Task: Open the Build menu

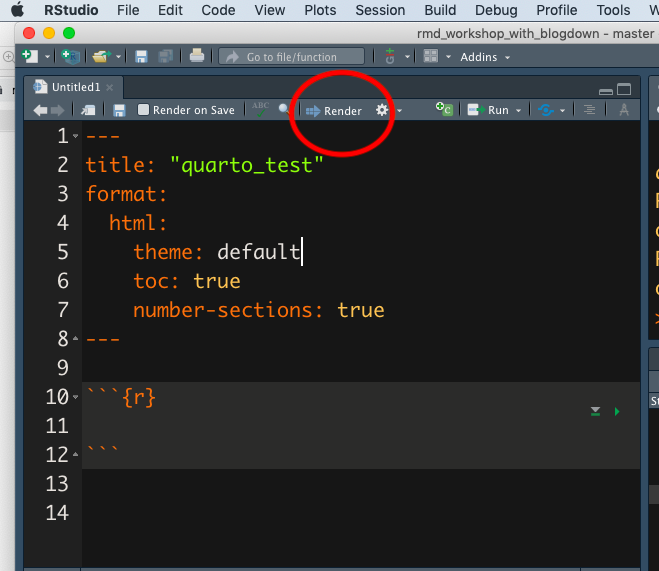Action: click(440, 10)
